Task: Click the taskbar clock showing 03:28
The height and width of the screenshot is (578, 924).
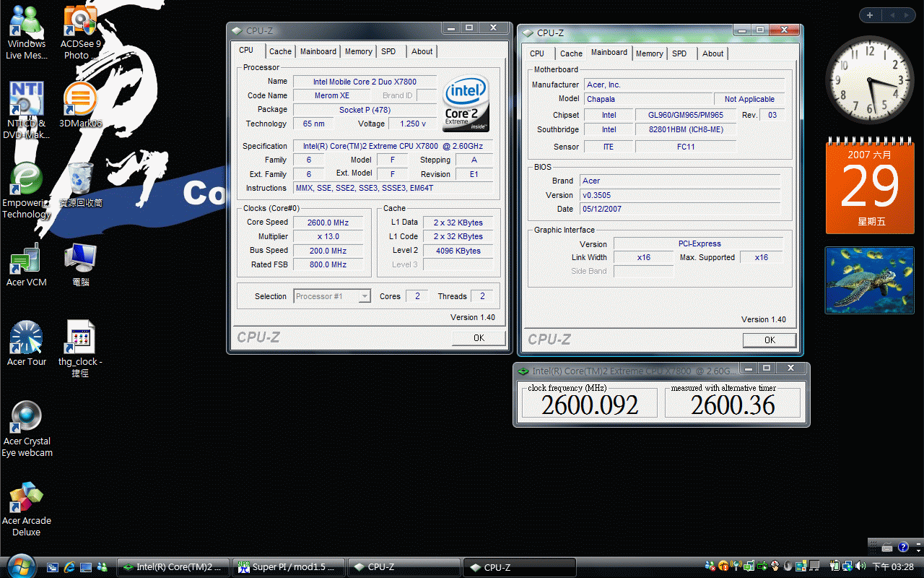Action: [x=894, y=567]
